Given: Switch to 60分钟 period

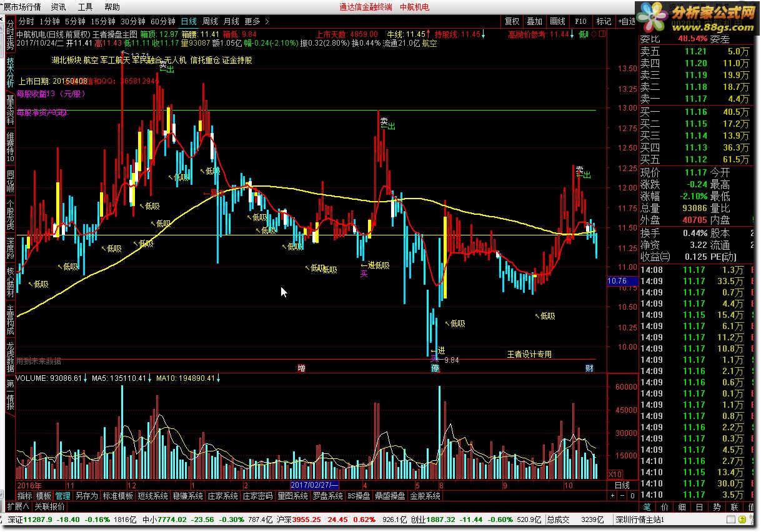Looking at the screenshot, I should (163, 21).
